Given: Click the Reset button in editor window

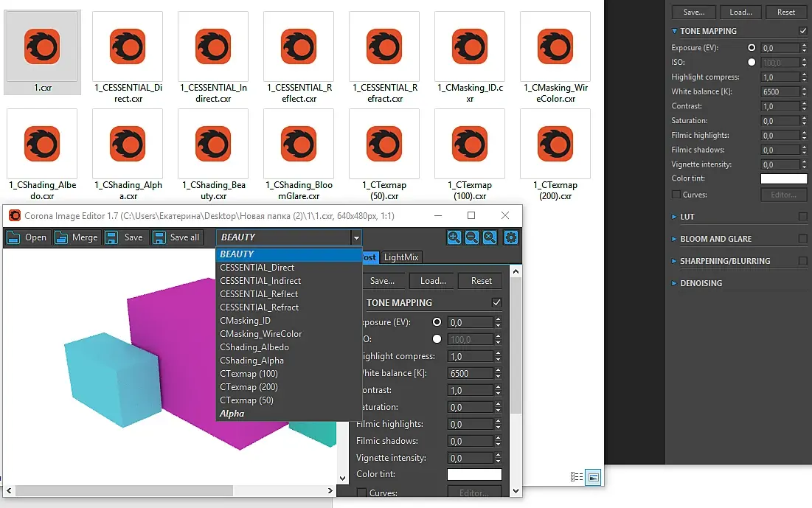Looking at the screenshot, I should tap(481, 281).
